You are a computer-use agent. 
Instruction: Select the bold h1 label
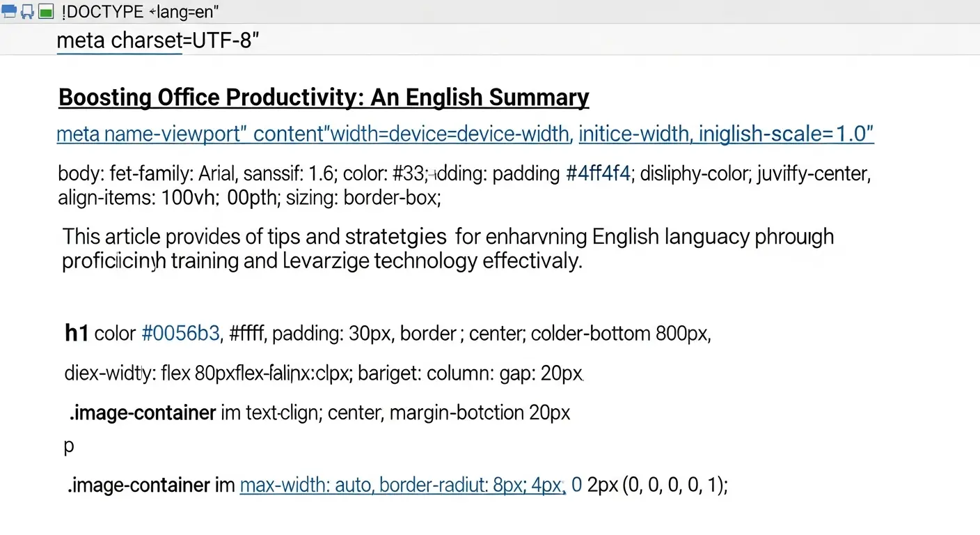click(76, 334)
